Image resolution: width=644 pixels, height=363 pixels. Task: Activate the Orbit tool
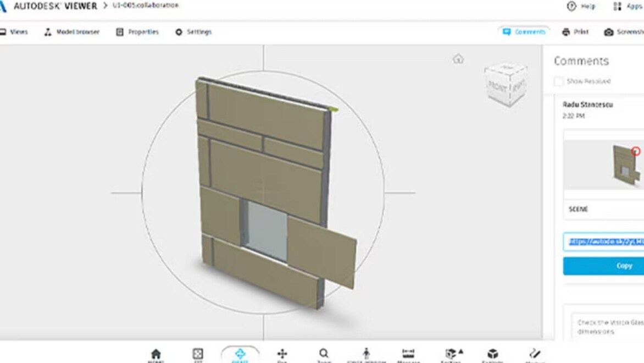tap(240, 354)
